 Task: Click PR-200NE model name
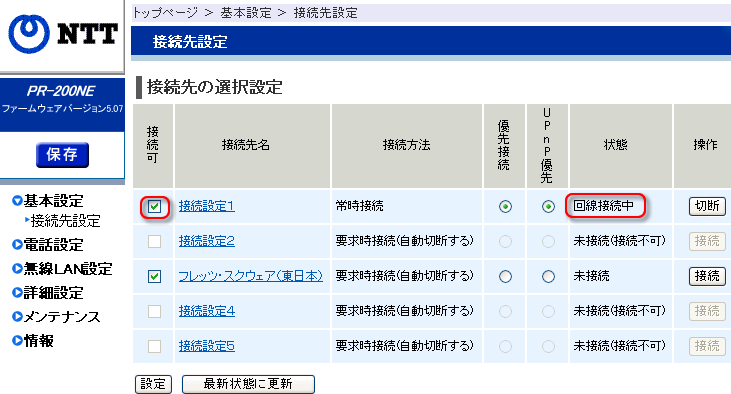pos(61,91)
